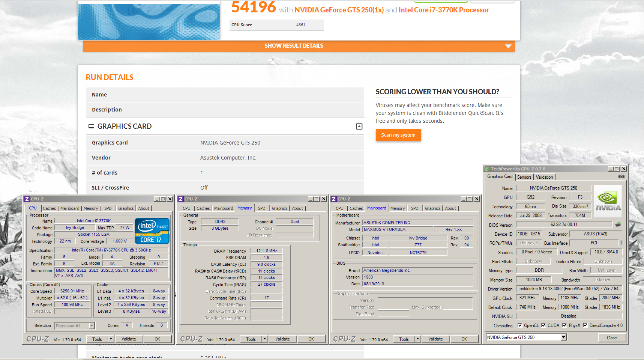644x360 pixels.
Task: Click Validate in CPU-Z Memory window
Action: click(x=283, y=339)
